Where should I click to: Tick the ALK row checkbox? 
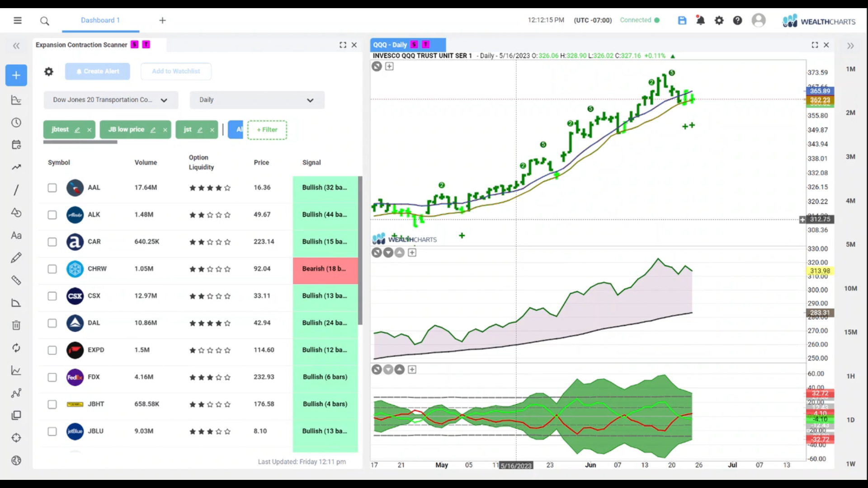point(52,215)
